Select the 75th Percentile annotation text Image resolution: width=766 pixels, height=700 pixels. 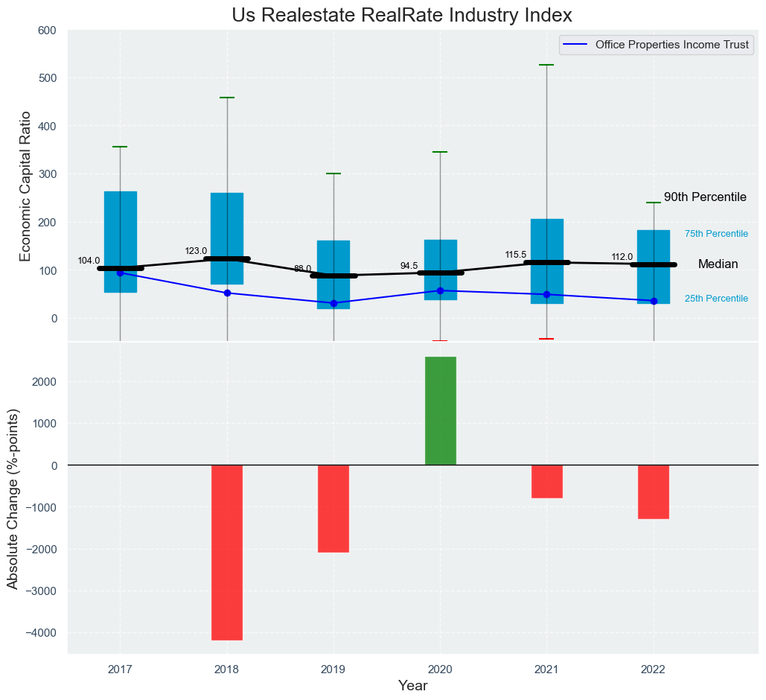(x=716, y=234)
